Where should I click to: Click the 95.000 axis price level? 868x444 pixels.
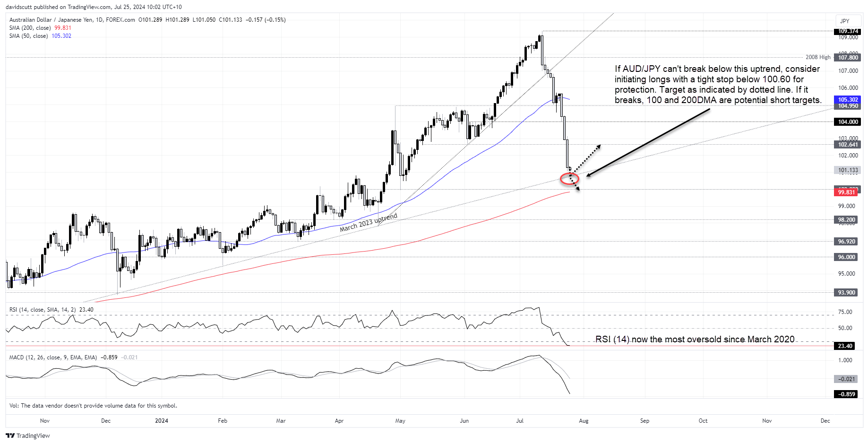pyautogui.click(x=846, y=274)
